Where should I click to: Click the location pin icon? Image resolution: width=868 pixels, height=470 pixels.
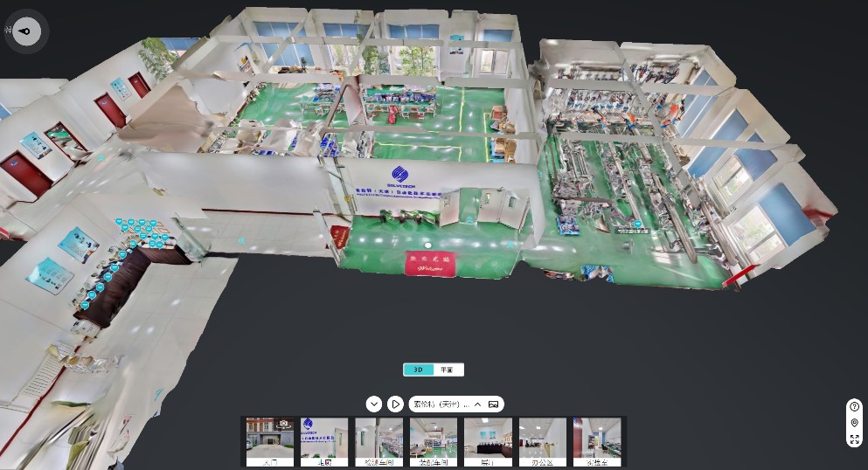tap(854, 423)
